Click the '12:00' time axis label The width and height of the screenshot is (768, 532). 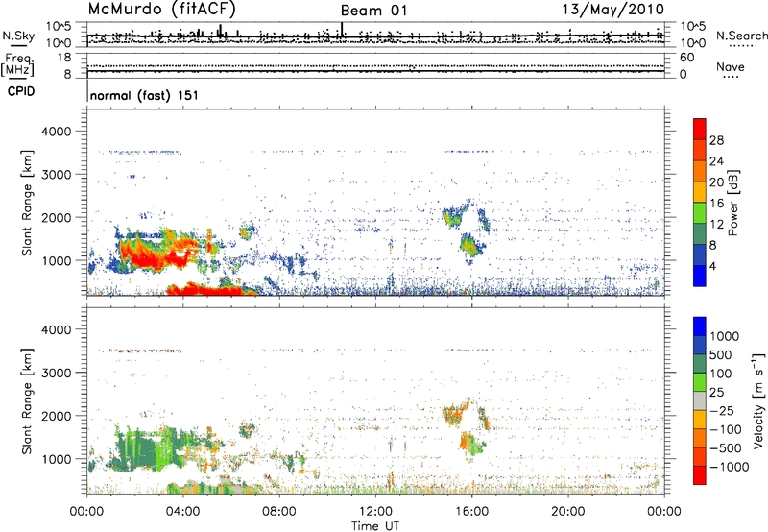click(x=375, y=512)
